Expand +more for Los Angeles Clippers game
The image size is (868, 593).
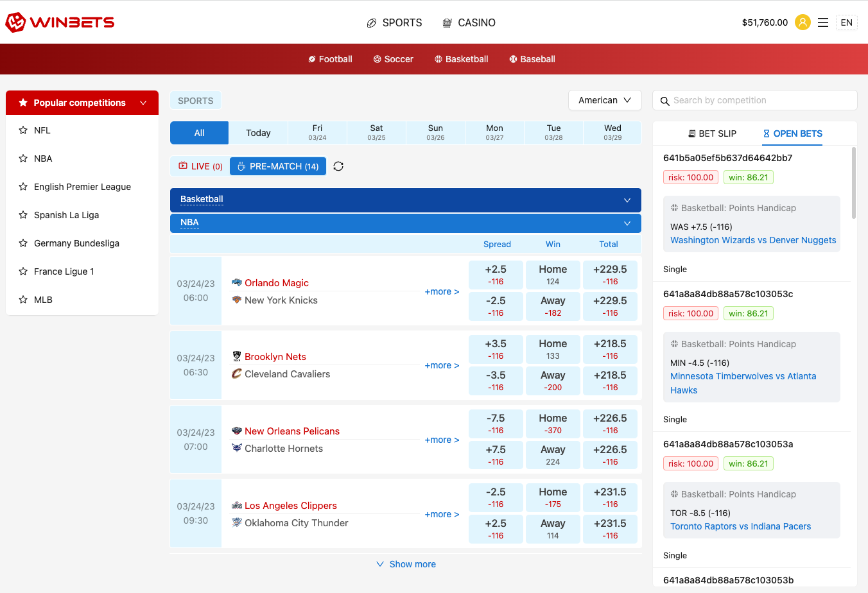pyautogui.click(x=442, y=514)
